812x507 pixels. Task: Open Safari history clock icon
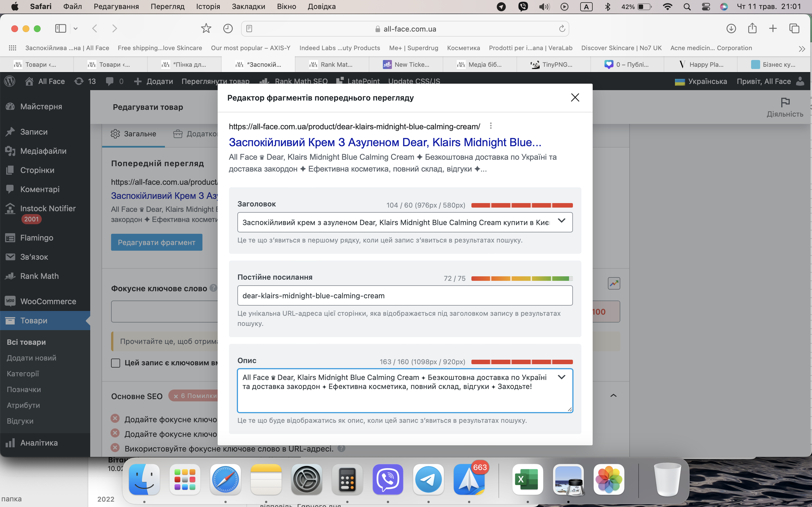[x=228, y=28]
